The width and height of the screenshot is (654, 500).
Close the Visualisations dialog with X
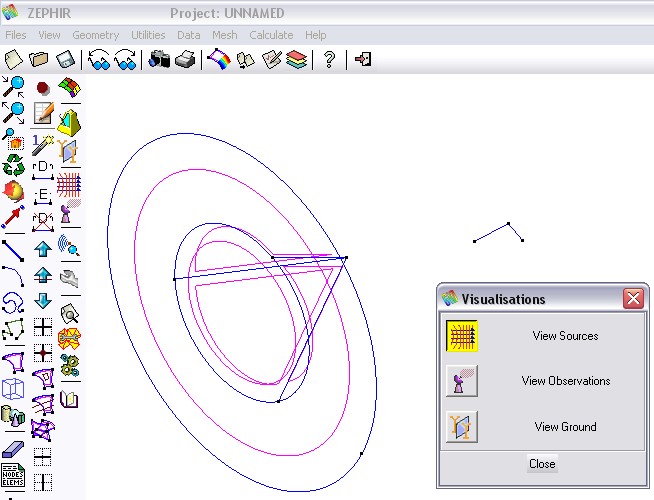click(633, 299)
